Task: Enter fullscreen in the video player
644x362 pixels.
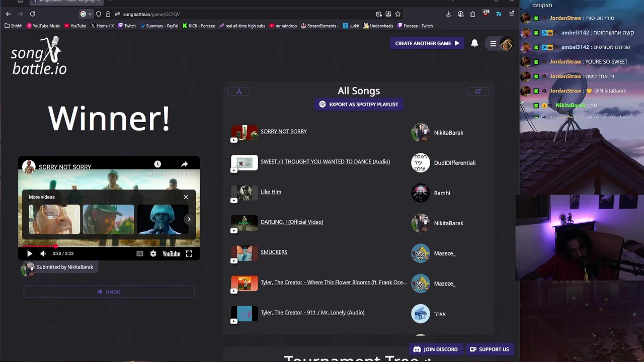Action: tap(189, 254)
